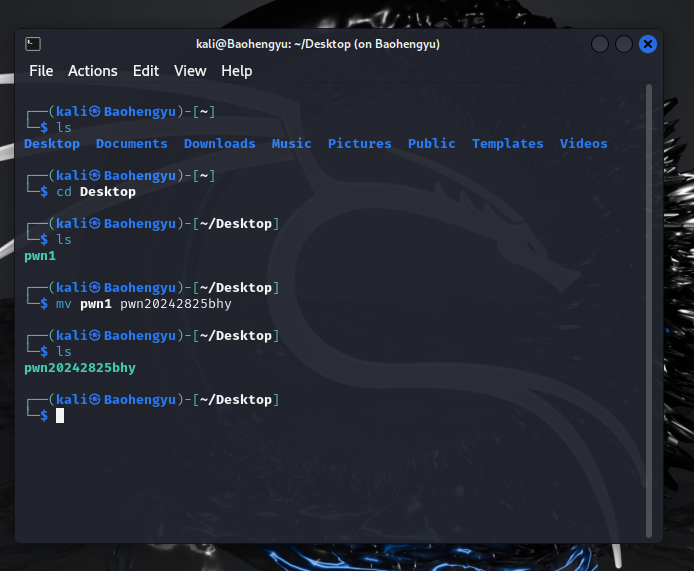Open the Edit menu
The width and height of the screenshot is (694, 571).
(146, 71)
